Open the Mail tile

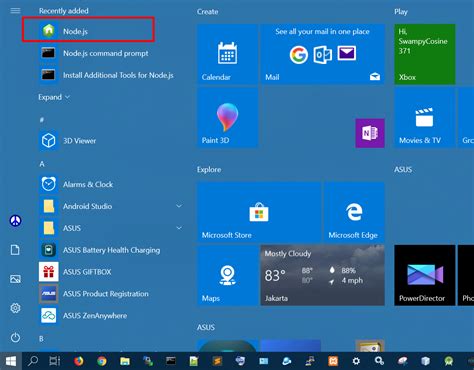(x=322, y=54)
